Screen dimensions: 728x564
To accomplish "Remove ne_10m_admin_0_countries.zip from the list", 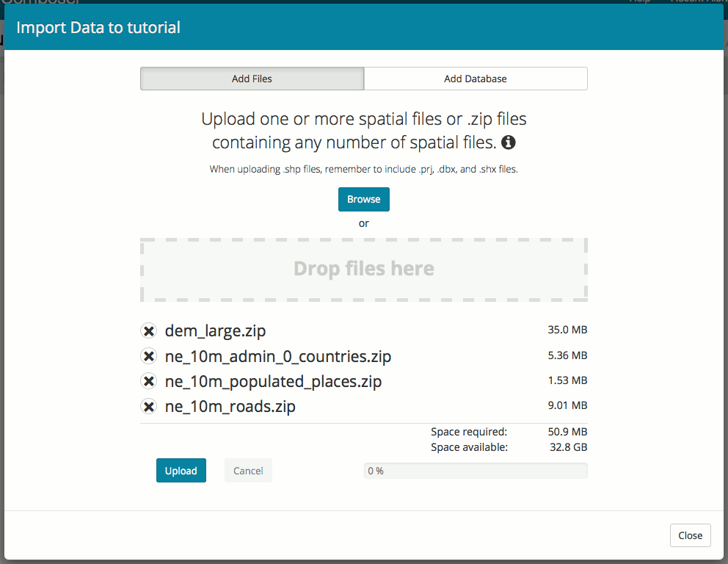I will click(x=148, y=357).
